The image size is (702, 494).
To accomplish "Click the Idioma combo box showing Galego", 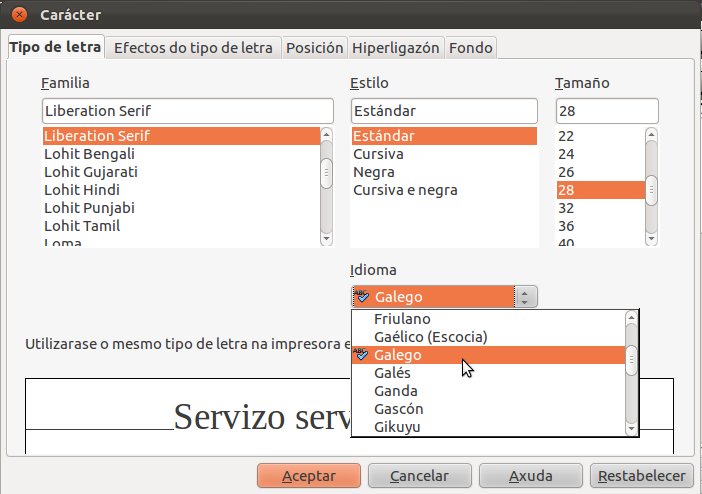I will (444, 296).
